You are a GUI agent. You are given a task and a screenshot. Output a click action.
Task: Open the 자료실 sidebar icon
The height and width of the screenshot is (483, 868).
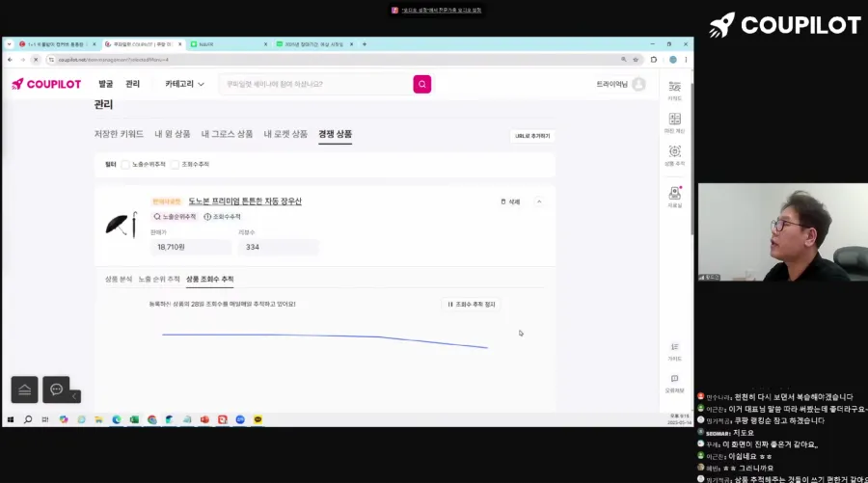[x=674, y=197]
